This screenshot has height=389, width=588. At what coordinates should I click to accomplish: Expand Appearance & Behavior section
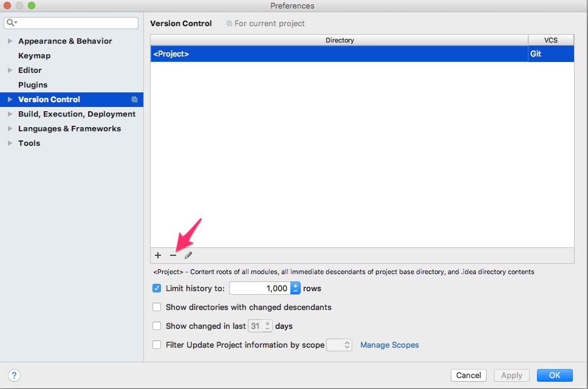pyautogui.click(x=10, y=41)
